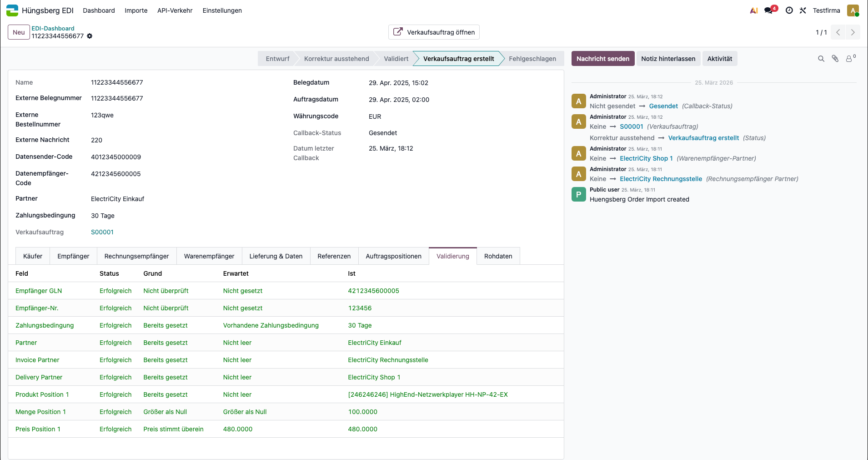The height and width of the screenshot is (460, 868).
Task: Click the user avatar in the top bar
Action: [x=853, y=10]
